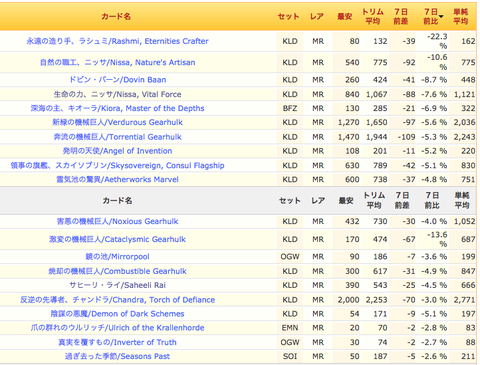Viewport: 480px width, 365px height.
Task: Click MR rarity cell in Dovin Baan row
Action: (318, 80)
